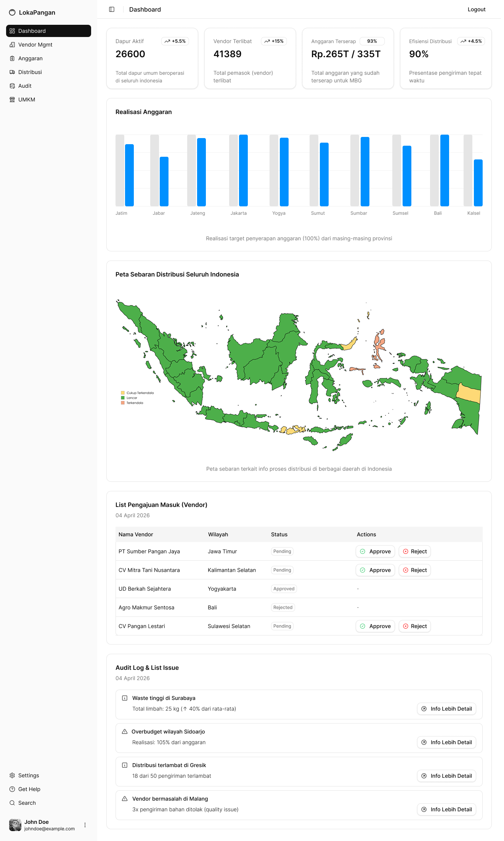Open UMKM in the sidebar
The width and height of the screenshot is (504, 841).
click(x=48, y=99)
